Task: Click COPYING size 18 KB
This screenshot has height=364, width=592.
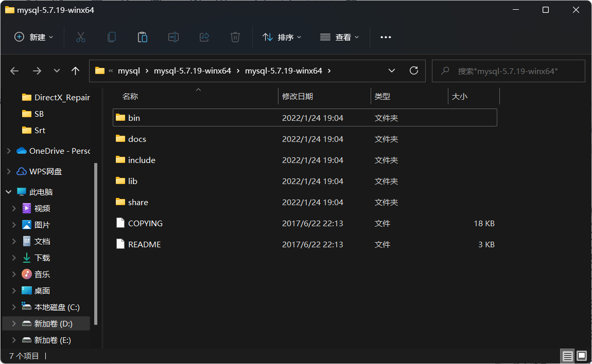Action: [x=484, y=223]
